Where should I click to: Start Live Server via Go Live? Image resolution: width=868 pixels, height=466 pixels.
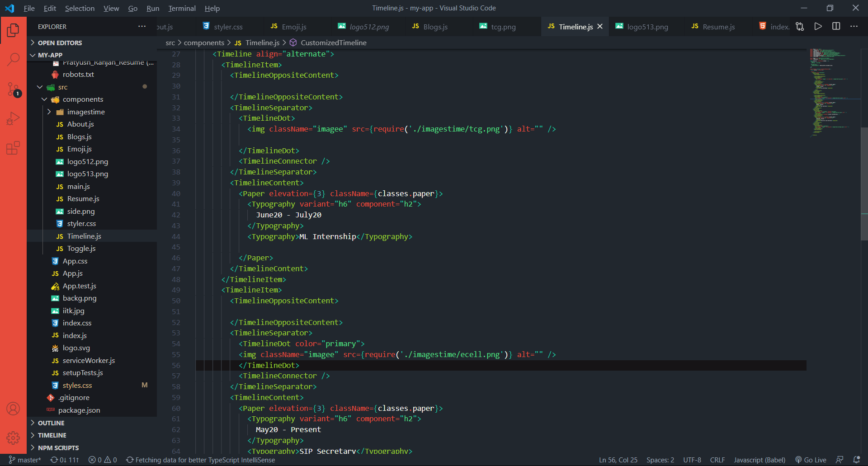tap(811, 460)
